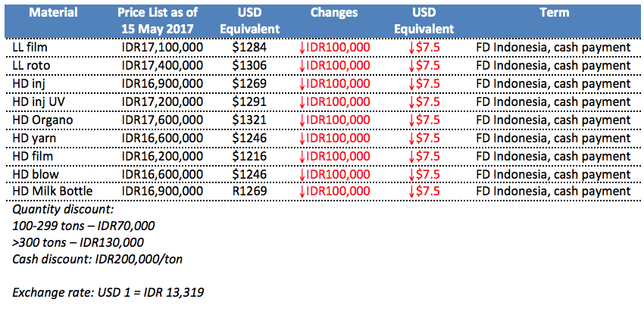Click the red down arrow beside $7.5 in HD yarn row
644x324 pixels.
411,137
